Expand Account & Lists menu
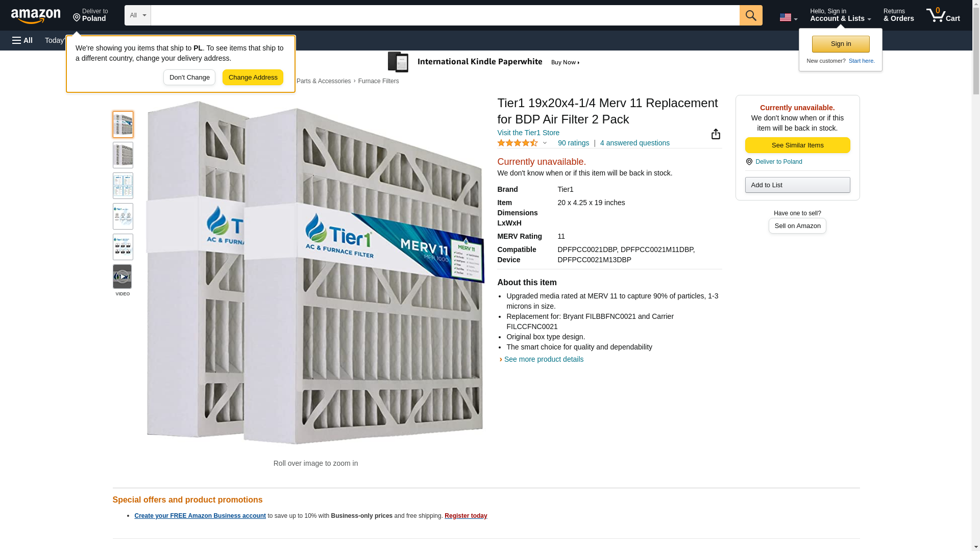980x551 pixels. 840,15
